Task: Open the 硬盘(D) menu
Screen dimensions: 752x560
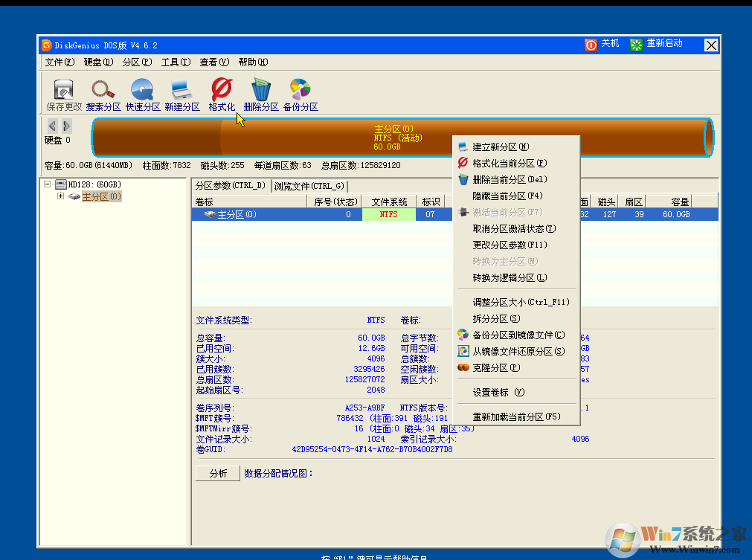Action: 98,62
